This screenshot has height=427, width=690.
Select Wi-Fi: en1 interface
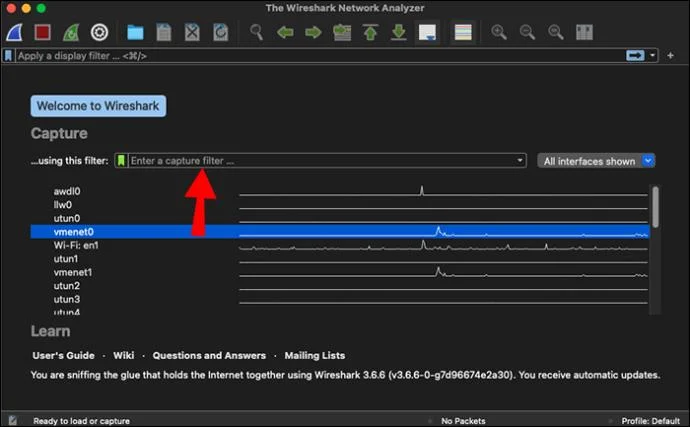coord(76,246)
